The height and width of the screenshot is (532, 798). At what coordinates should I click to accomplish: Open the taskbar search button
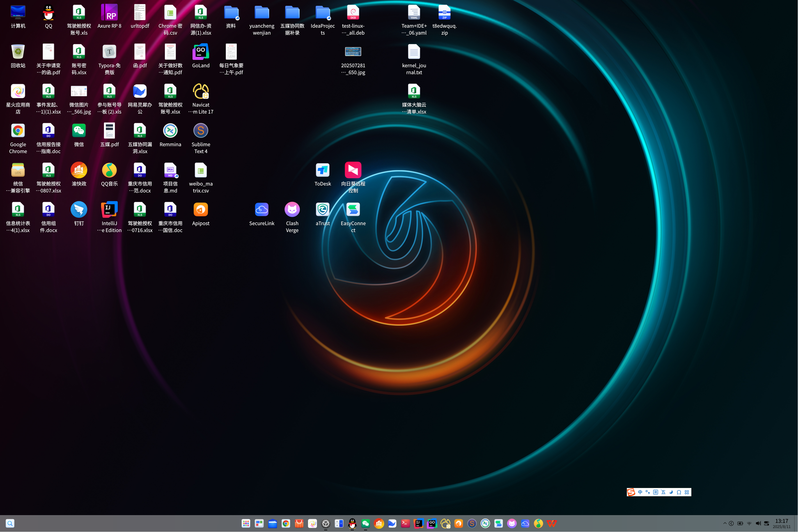[x=10, y=523]
